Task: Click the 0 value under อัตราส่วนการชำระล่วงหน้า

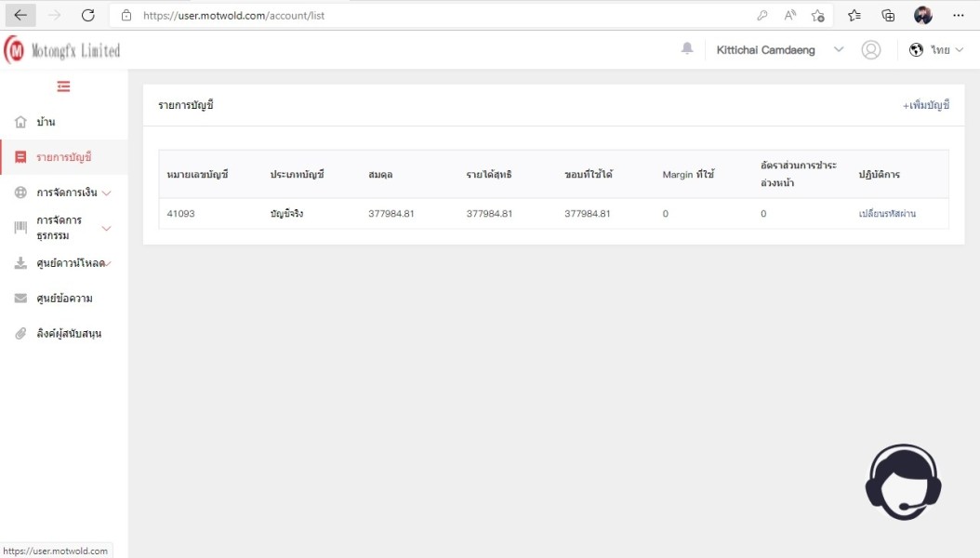Action: click(x=763, y=214)
